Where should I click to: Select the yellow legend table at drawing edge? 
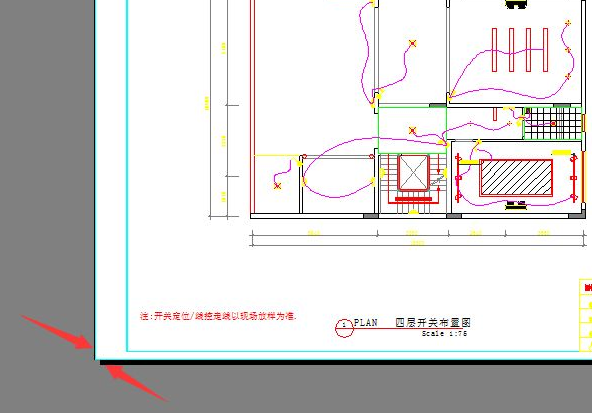586,315
